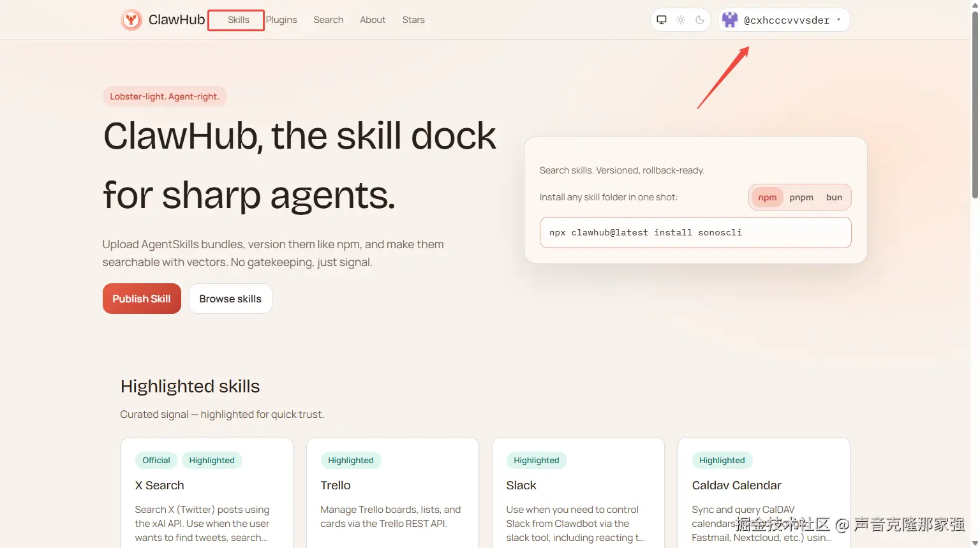
Task: Click the page vertical scrollbar thumb
Action: click(x=975, y=105)
